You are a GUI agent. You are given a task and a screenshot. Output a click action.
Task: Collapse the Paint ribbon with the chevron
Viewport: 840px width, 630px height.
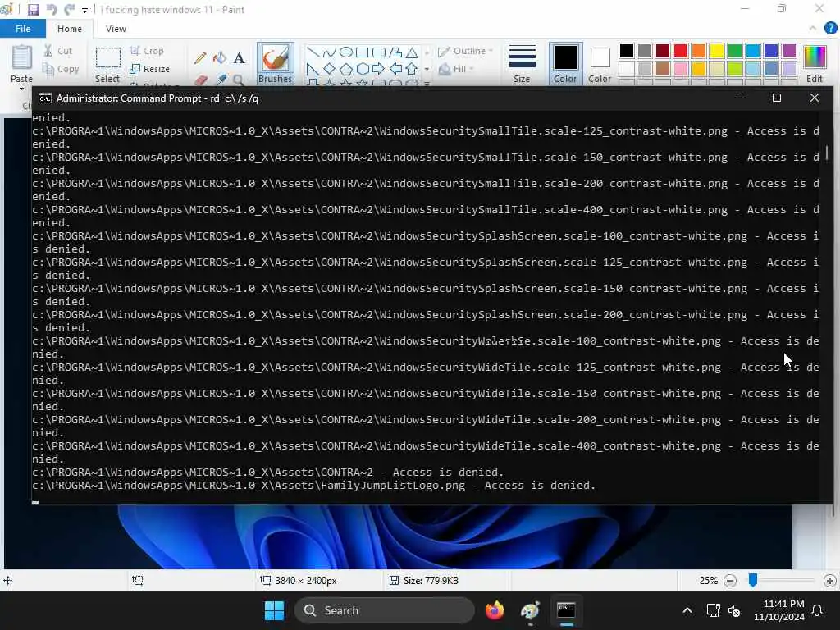[813, 29]
